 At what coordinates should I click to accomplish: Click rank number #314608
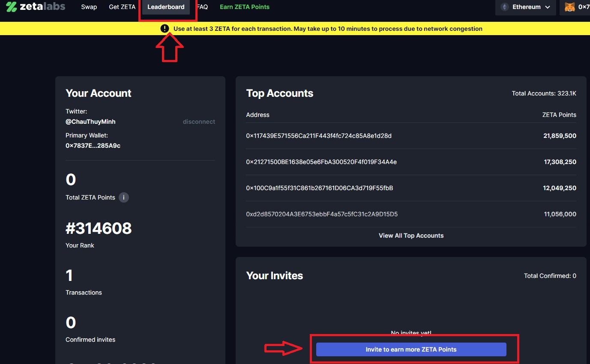(x=99, y=228)
